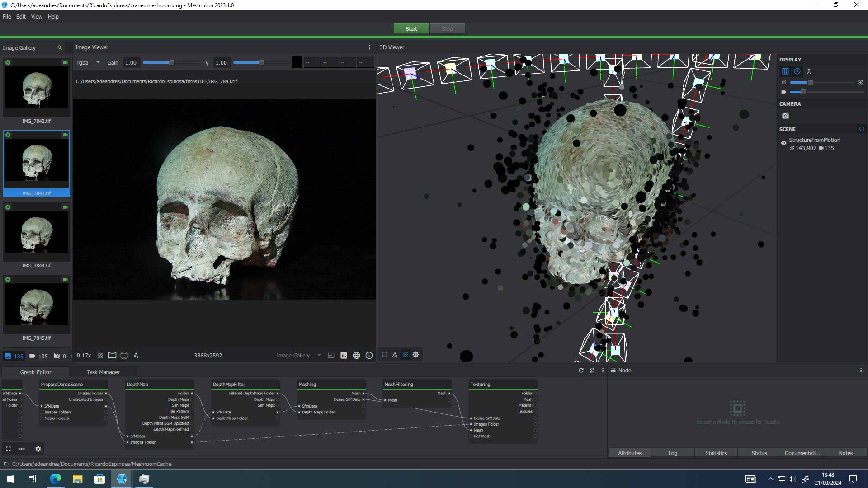The image size is (868, 488).
Task: Click the sync disabled icon in Graph Editor
Action: click(x=592, y=371)
